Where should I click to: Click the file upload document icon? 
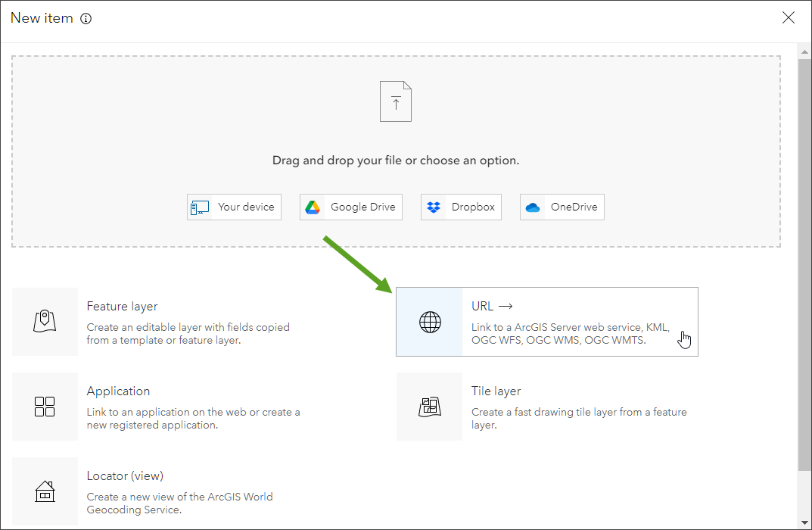(396, 101)
